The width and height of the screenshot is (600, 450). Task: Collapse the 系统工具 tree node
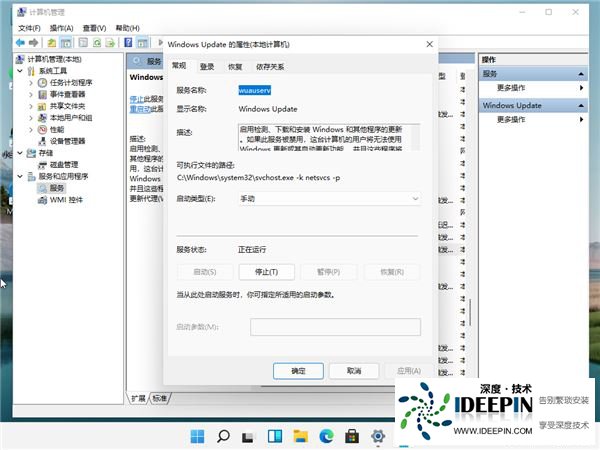tap(20, 71)
